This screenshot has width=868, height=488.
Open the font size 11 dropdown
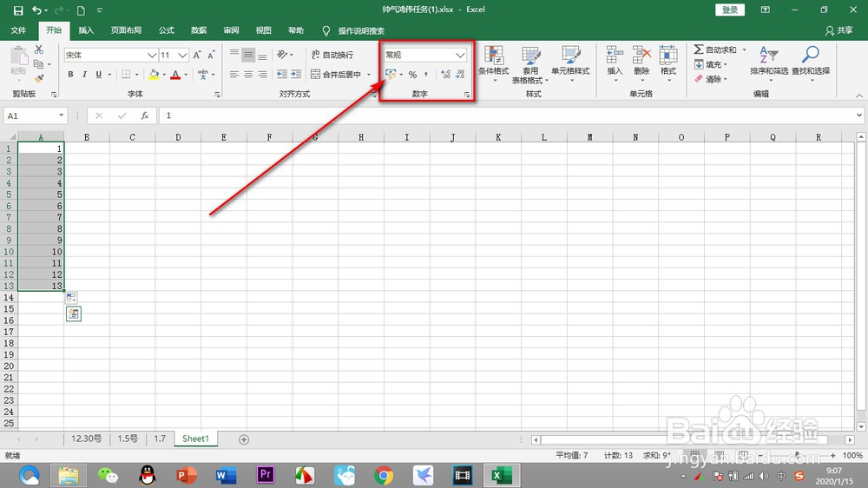pos(182,55)
